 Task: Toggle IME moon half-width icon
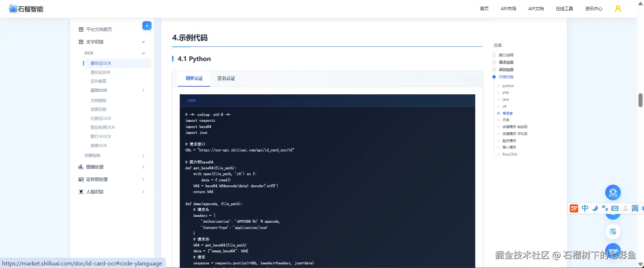click(x=595, y=208)
